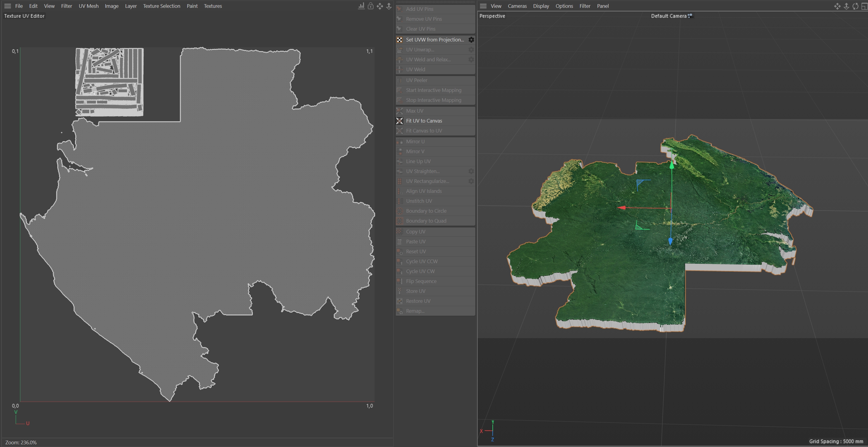The width and height of the screenshot is (868, 447).
Task: Toggle the UV editor lock icon
Action: point(370,6)
